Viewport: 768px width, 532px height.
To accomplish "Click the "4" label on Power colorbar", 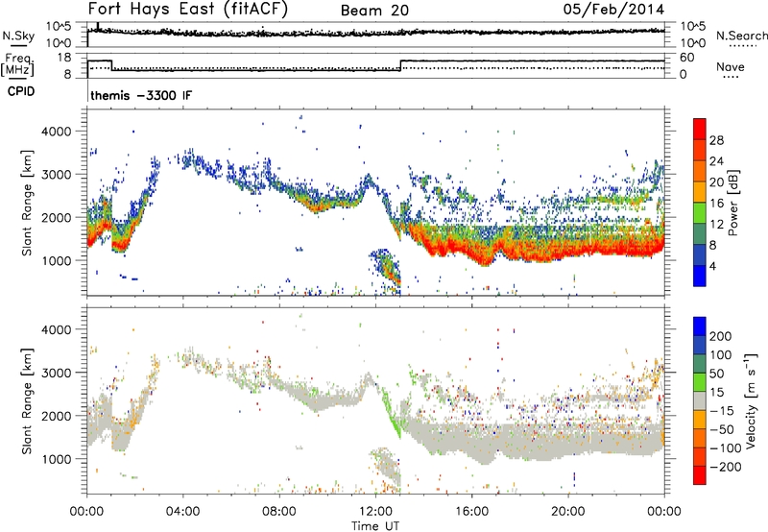I will [712, 266].
